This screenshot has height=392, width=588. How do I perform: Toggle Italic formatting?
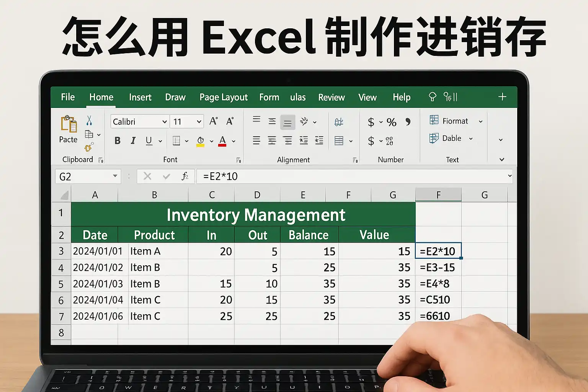click(133, 141)
